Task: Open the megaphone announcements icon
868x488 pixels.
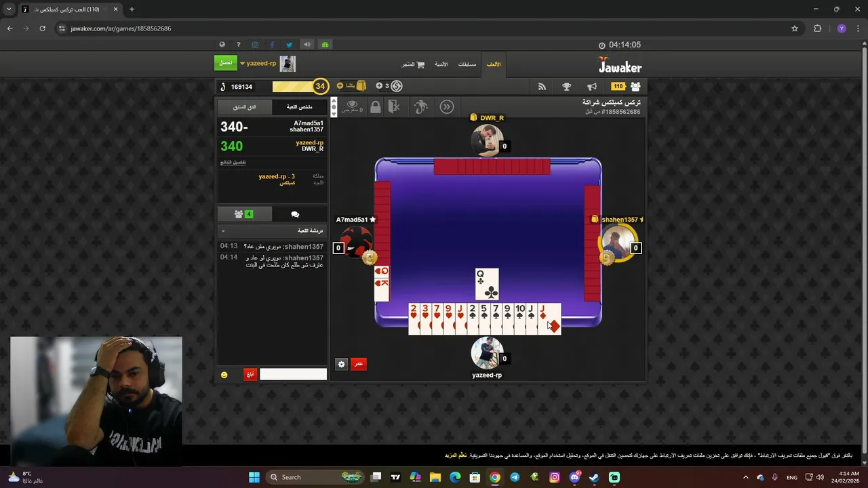Action: click(x=592, y=87)
